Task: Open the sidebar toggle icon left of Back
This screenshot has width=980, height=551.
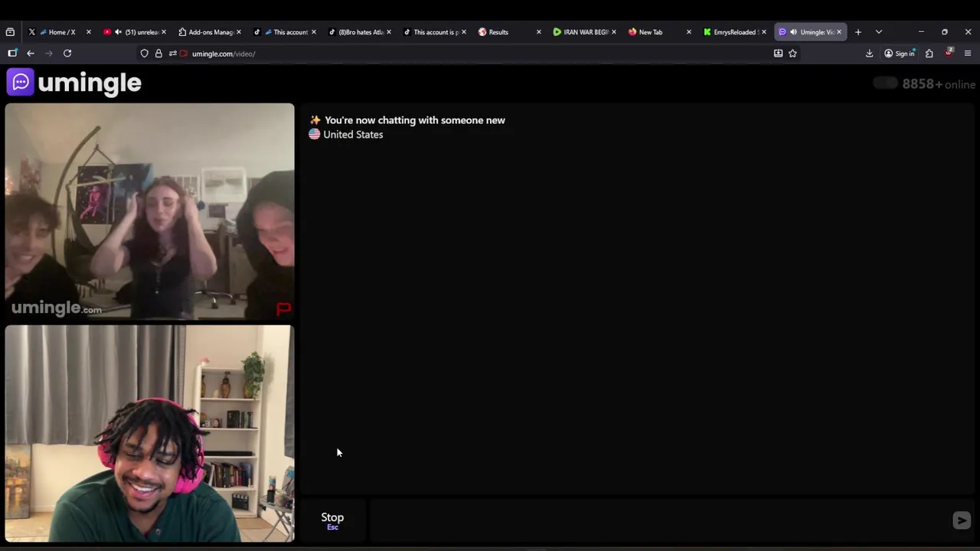Action: [12, 54]
